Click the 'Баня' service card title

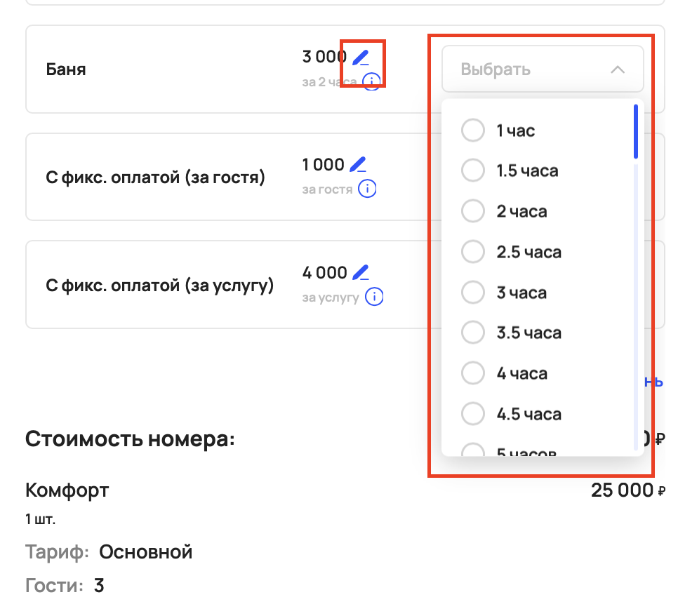[66, 69]
